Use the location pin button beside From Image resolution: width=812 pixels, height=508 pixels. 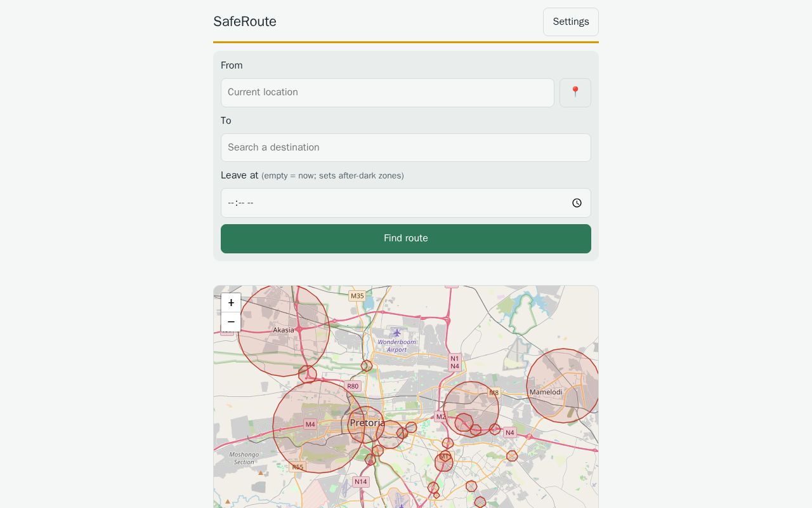575,93
